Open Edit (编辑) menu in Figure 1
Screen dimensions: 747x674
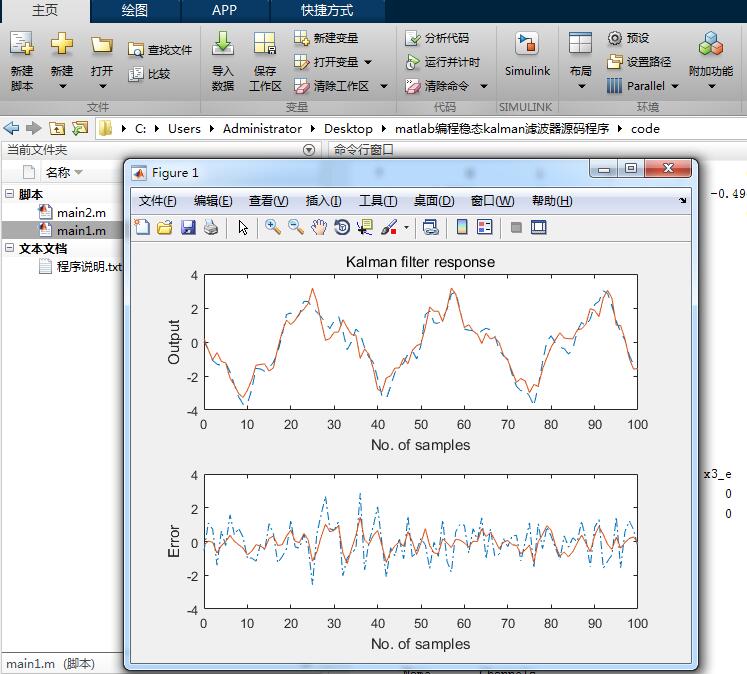[x=213, y=201]
